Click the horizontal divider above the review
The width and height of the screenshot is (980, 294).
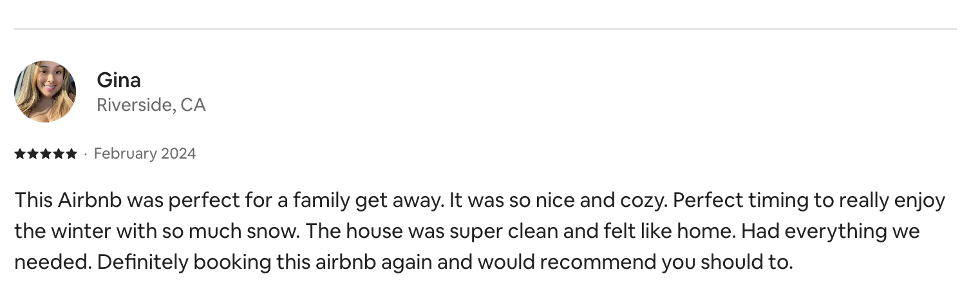[485, 29]
